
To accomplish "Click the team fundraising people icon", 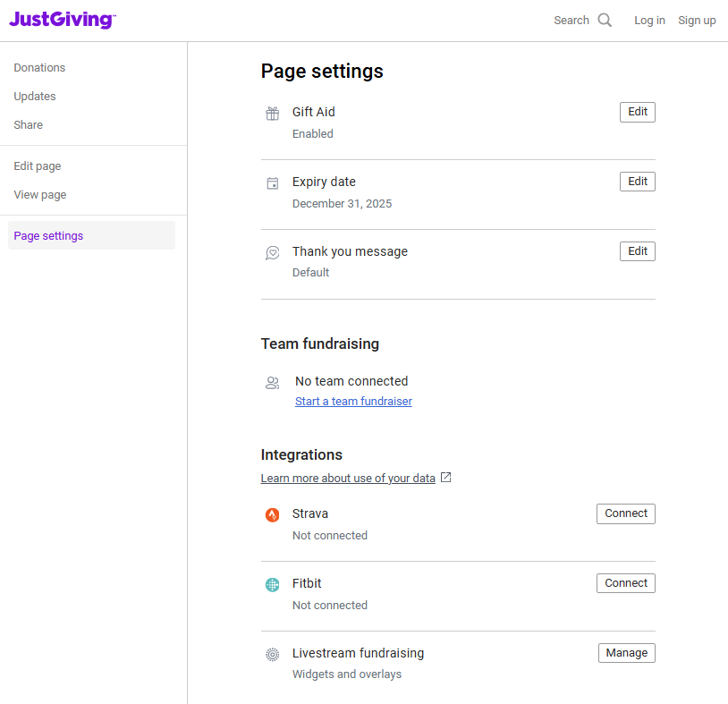I will 273,383.
